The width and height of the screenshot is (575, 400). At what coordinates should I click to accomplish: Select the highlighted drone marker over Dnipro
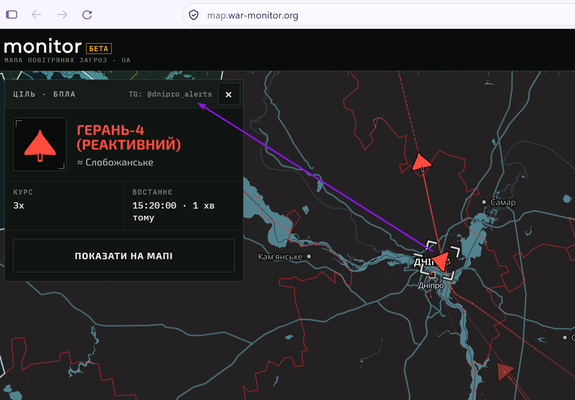pos(440,261)
